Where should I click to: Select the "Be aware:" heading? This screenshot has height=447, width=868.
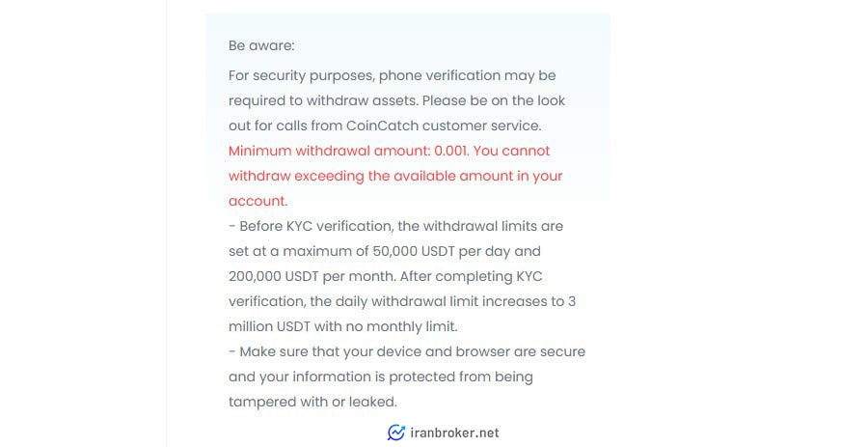point(261,45)
